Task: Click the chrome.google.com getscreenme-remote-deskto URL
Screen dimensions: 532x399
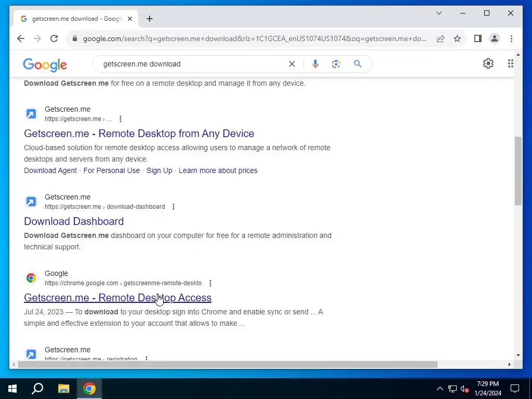Action: click(x=123, y=283)
